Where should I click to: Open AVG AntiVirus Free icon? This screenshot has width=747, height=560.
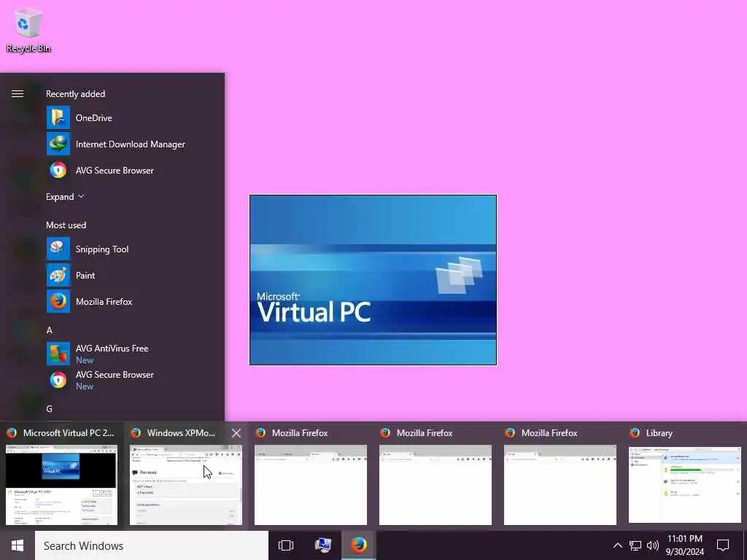58,354
